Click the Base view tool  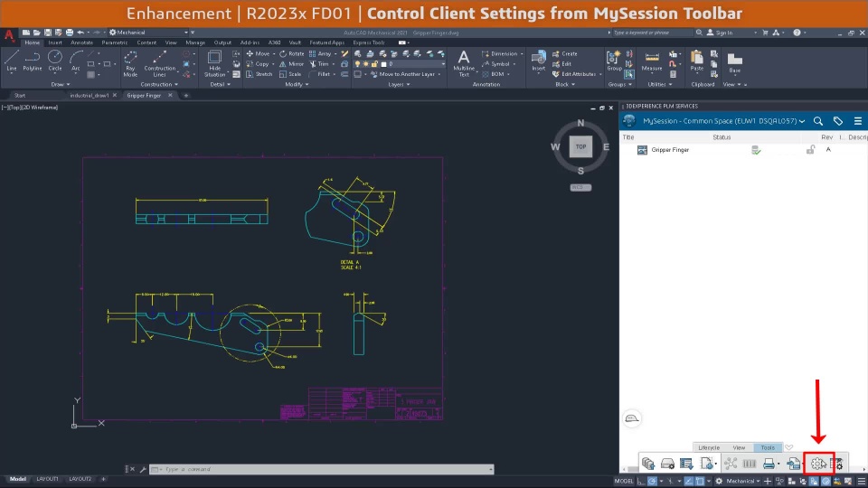coord(734,62)
